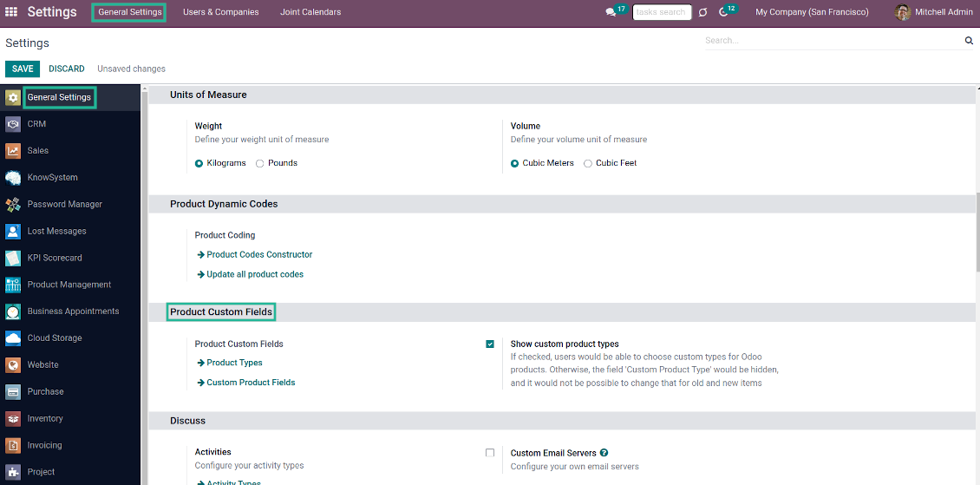The height and width of the screenshot is (485, 980).
Task: Open the discuss messages chat icon
Action: 611,12
